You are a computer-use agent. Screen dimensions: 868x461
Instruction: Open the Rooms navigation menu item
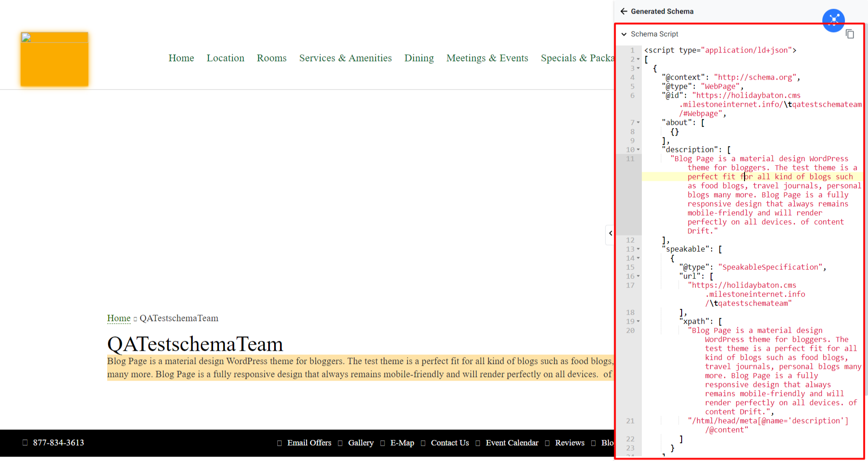[x=272, y=58]
